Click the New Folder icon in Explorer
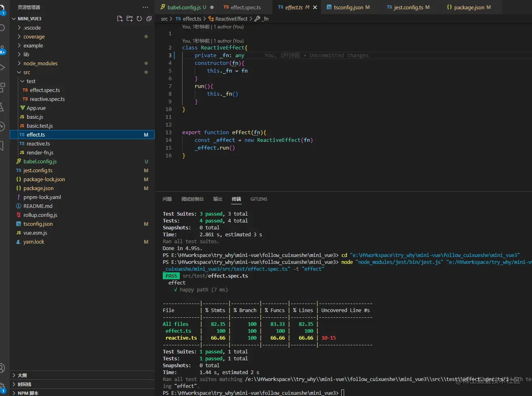This screenshot has width=532, height=396. (x=130, y=19)
